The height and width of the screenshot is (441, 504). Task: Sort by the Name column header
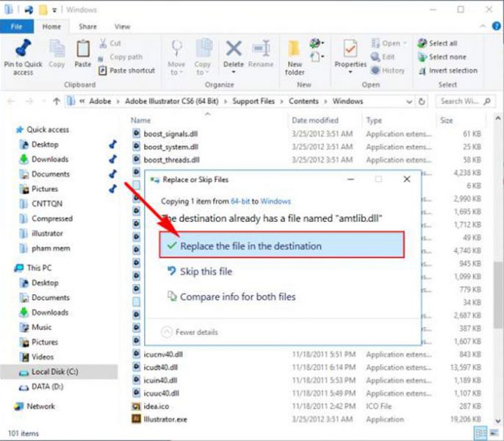point(141,121)
